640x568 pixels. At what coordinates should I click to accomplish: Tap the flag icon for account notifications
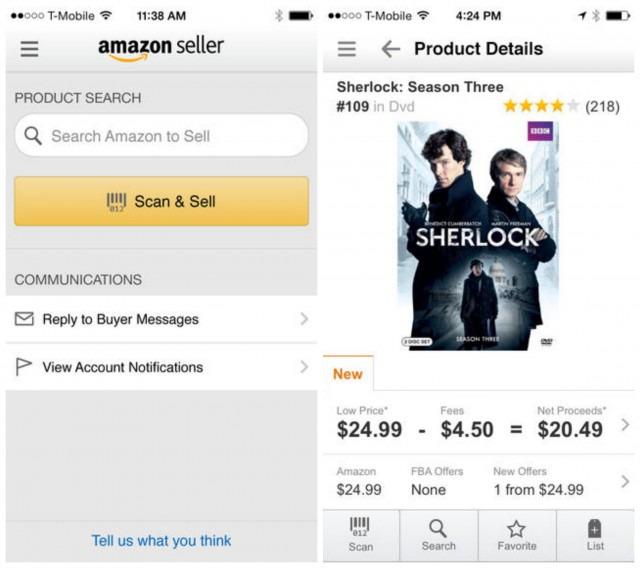25,367
